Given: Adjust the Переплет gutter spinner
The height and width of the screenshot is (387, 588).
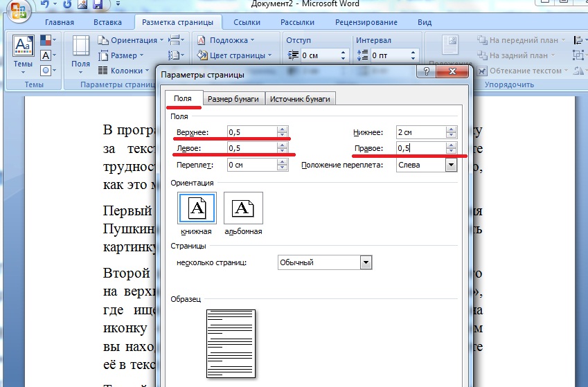Looking at the screenshot, I should click(283, 165).
